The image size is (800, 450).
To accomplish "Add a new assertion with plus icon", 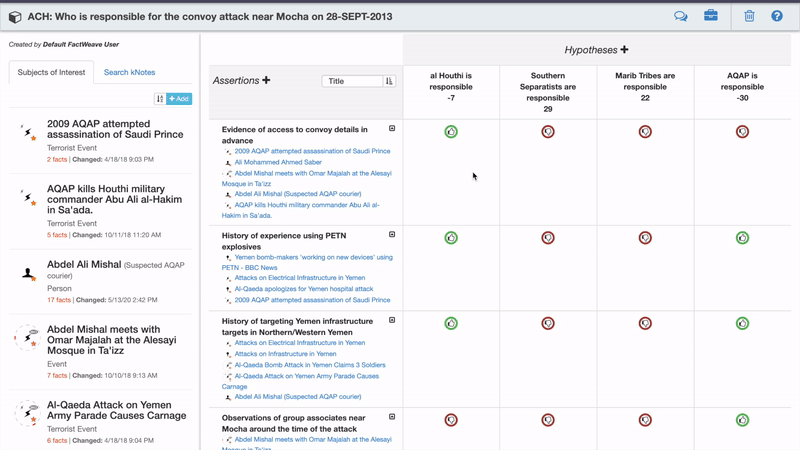I will [266, 80].
